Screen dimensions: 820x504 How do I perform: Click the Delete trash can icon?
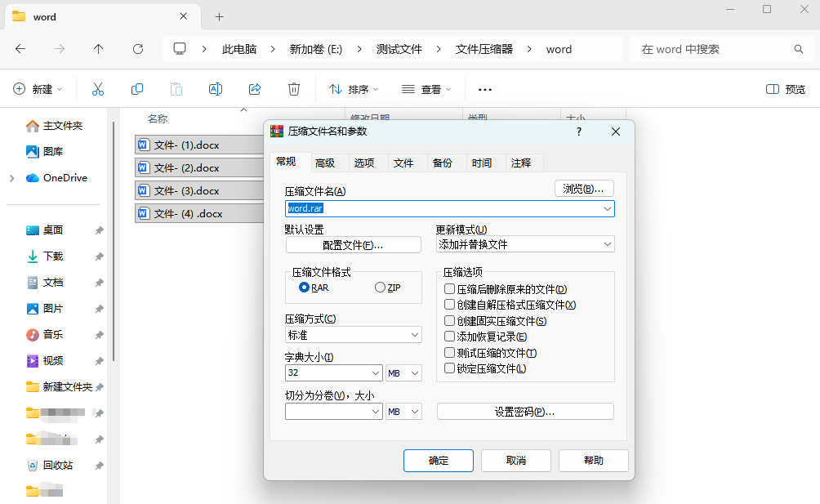pos(294,89)
